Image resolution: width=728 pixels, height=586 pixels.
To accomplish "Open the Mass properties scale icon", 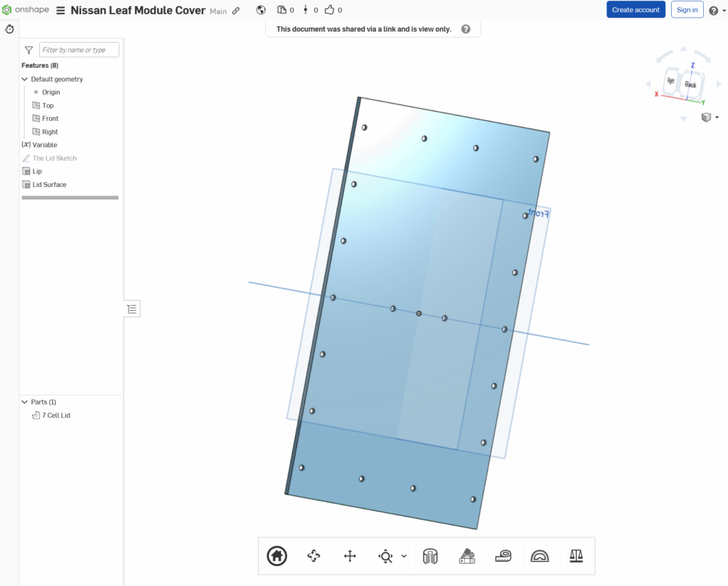I will tap(576, 556).
